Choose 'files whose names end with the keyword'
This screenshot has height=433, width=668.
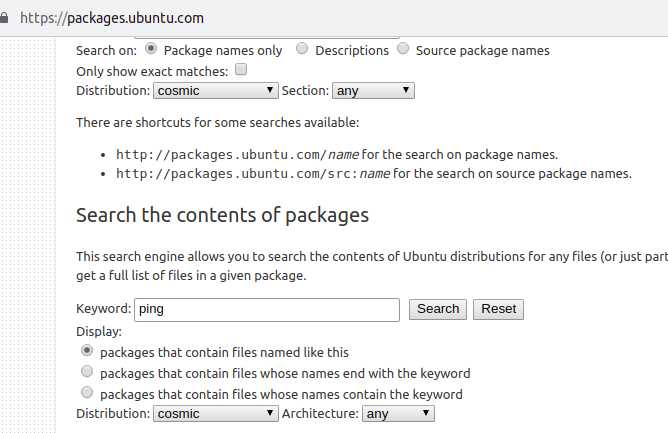(x=87, y=372)
